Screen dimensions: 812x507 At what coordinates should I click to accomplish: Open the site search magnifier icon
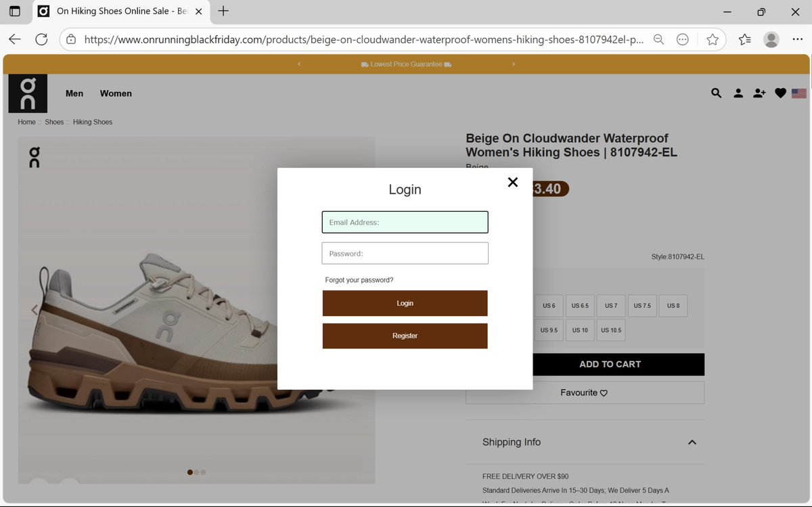pos(716,93)
